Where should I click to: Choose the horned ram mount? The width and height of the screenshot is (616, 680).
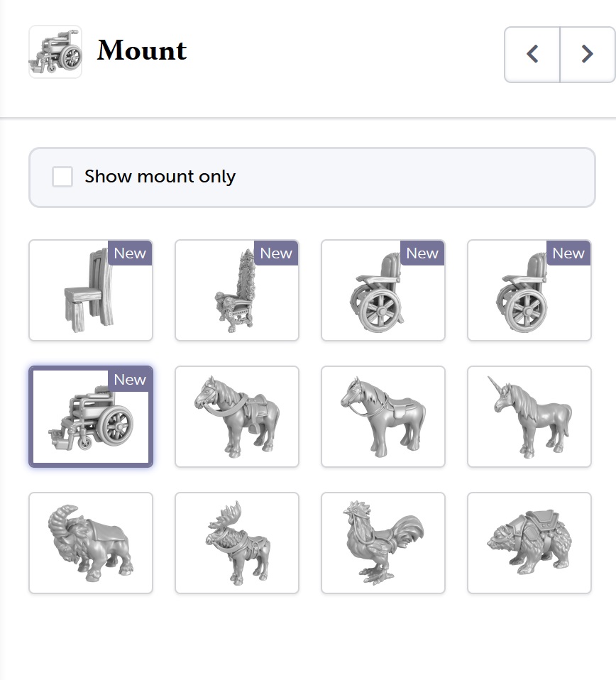click(91, 542)
